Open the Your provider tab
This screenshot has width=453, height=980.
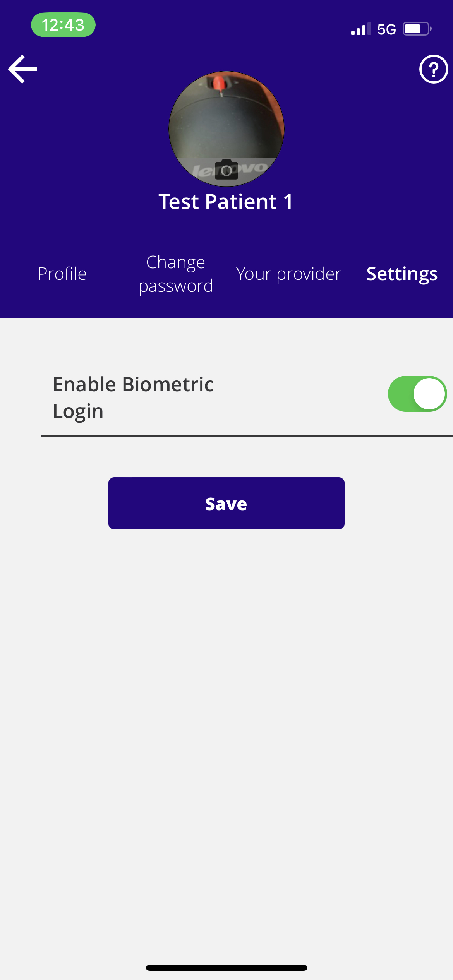point(289,274)
